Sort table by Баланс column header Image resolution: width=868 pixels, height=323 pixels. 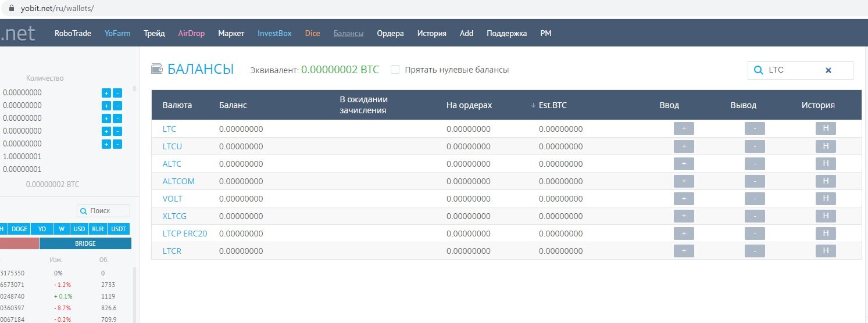click(233, 105)
